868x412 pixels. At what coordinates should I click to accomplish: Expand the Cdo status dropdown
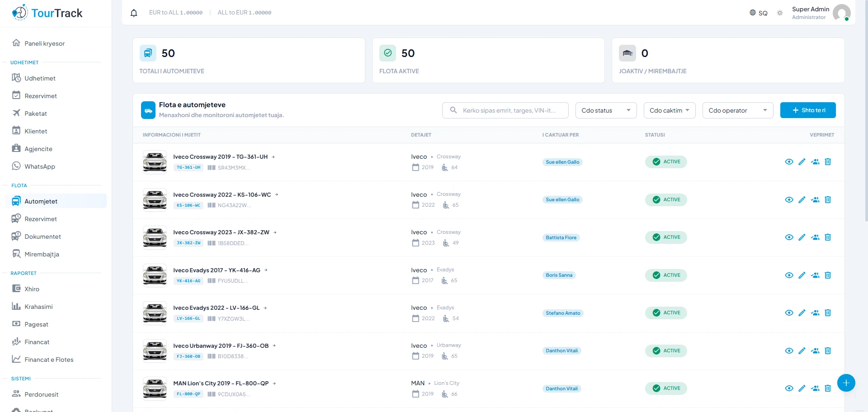click(x=606, y=110)
